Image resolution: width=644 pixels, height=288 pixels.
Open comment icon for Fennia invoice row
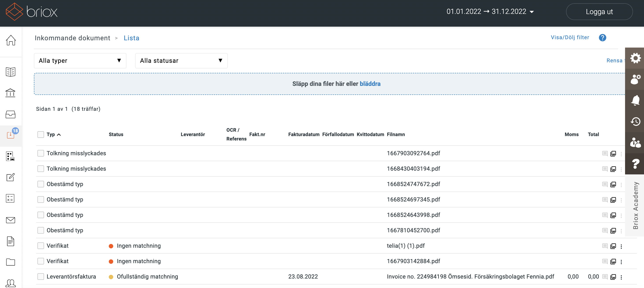click(x=605, y=277)
